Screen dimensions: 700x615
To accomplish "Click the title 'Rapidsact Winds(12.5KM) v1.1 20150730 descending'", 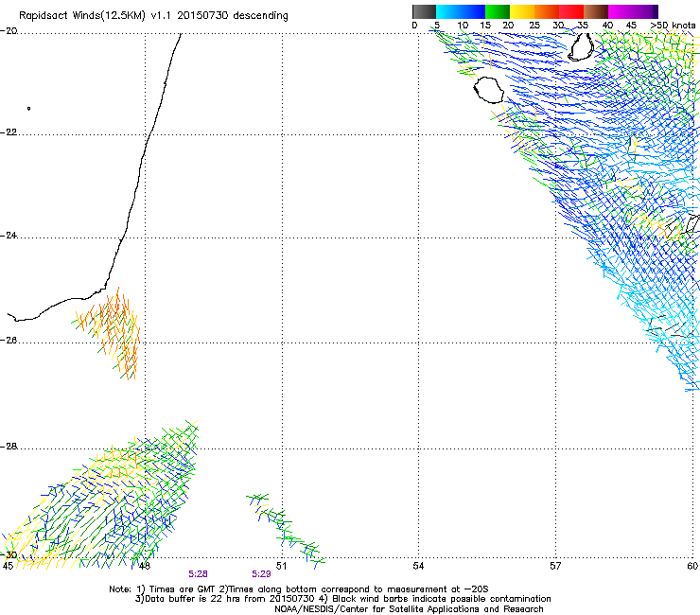I will point(153,16).
